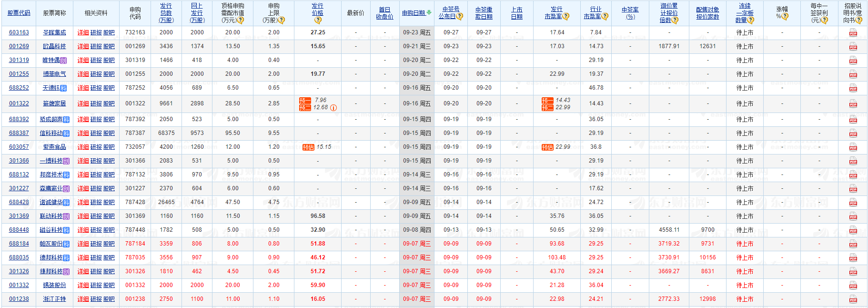Open stock code link 603163
This screenshot has height=308, width=868.
19,32
